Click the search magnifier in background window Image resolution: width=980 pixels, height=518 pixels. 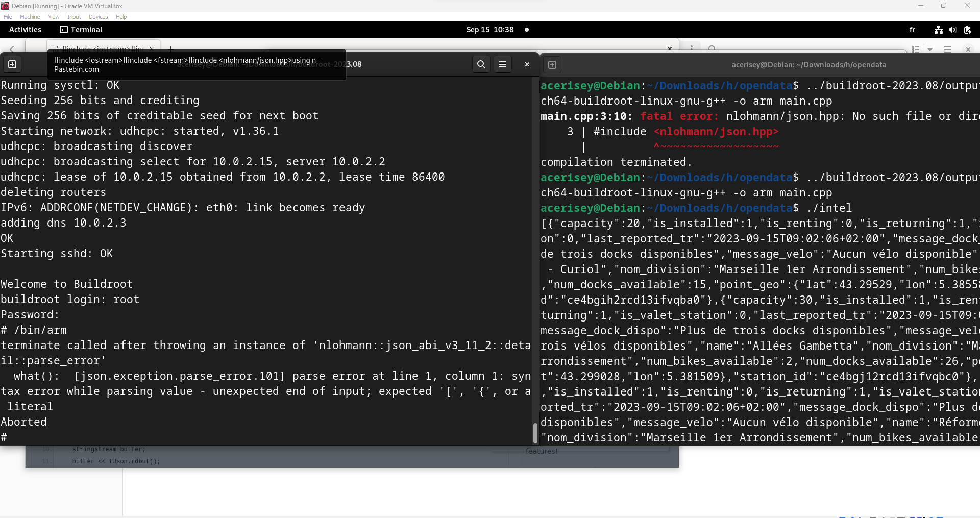[x=712, y=48]
